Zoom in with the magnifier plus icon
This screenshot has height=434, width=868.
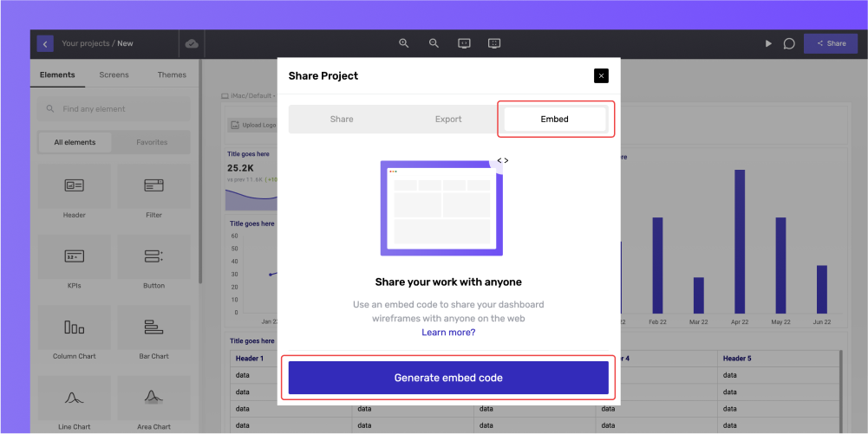point(403,43)
